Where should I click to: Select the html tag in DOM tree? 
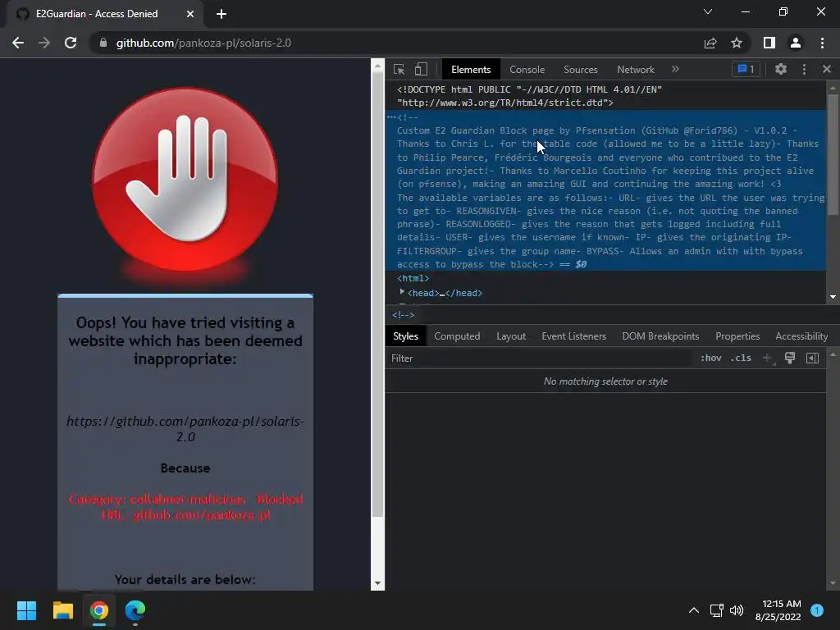tap(413, 278)
